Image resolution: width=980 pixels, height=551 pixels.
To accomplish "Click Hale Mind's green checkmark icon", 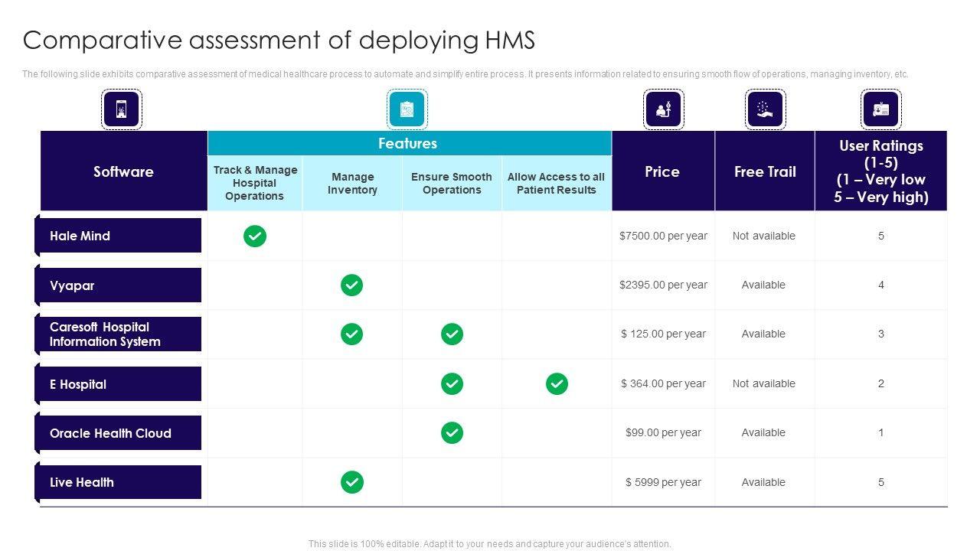I will (x=255, y=236).
